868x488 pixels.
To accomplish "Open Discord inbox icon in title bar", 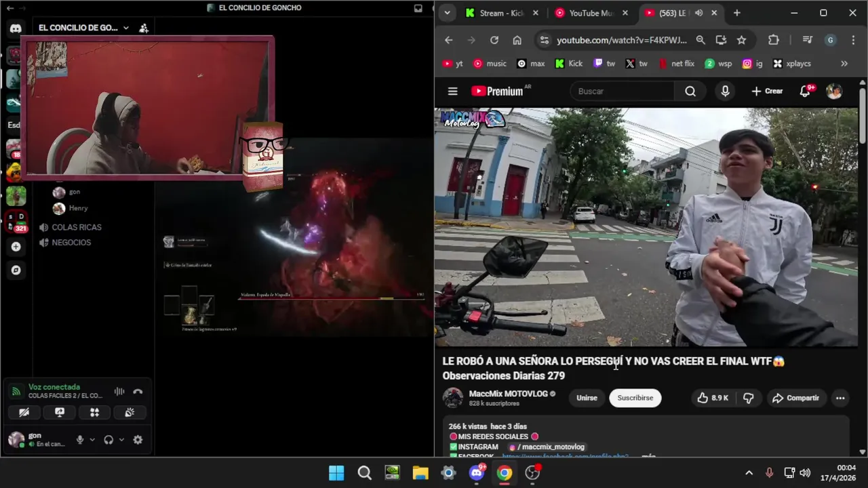I will (418, 8).
